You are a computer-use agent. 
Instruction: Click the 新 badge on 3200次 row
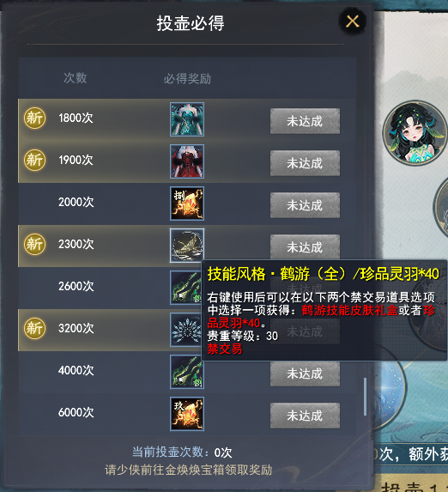(x=35, y=328)
